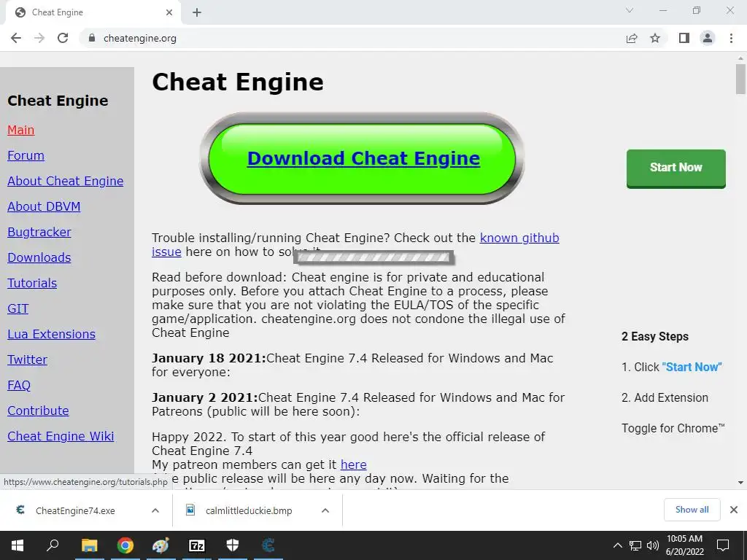Open the GIT link

point(18,308)
